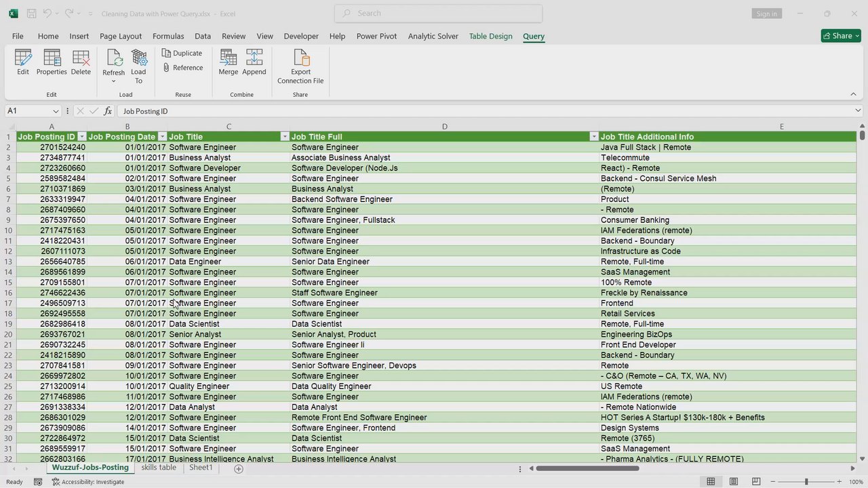Click Accessibility: Investigate in status bar
This screenshot has width=868, height=488.
(88, 481)
